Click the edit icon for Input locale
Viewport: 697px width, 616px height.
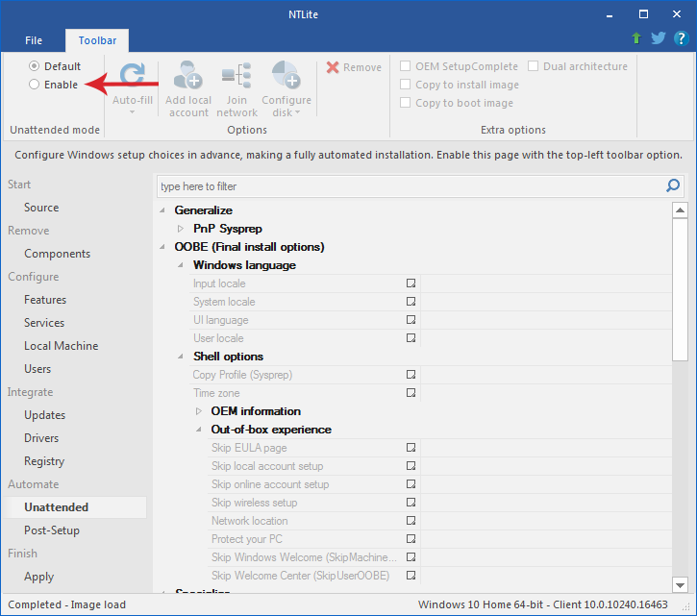click(x=411, y=283)
